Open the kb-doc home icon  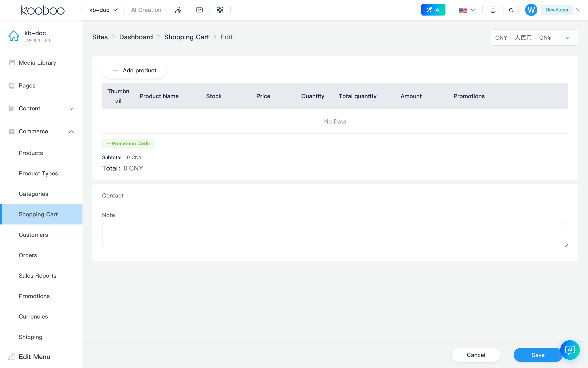(x=14, y=36)
